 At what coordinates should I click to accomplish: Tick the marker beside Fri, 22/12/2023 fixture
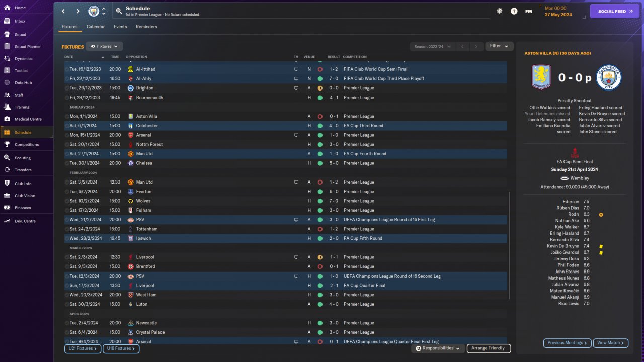point(67,79)
